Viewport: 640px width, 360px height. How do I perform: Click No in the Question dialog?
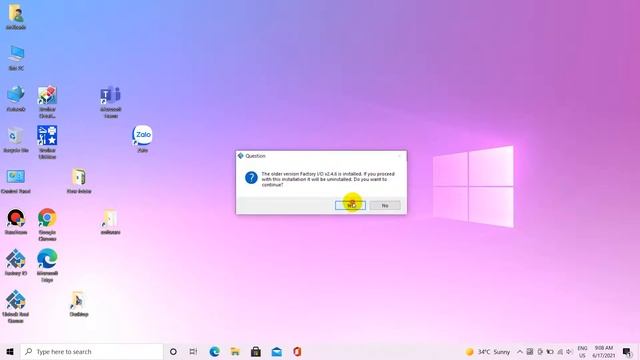pyautogui.click(x=385, y=205)
